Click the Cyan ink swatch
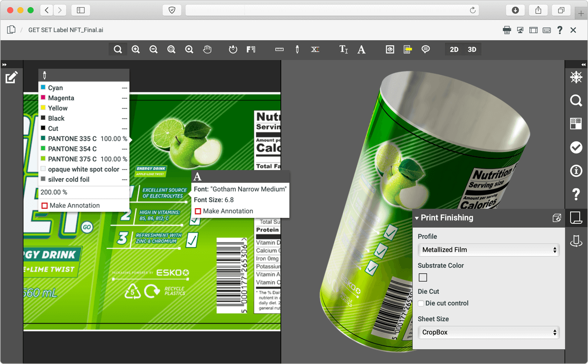Screen dimensions: 588x364 pyautogui.click(x=43, y=87)
